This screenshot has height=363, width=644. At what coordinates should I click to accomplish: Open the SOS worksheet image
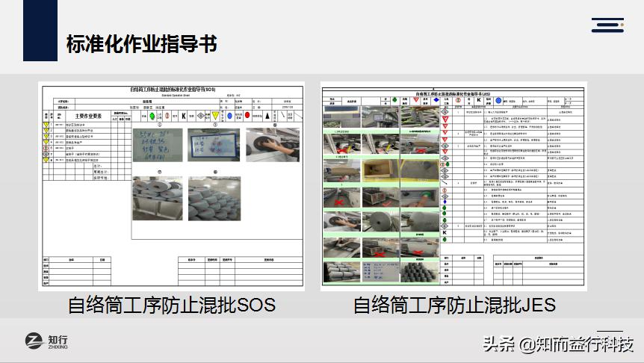[x=172, y=186]
